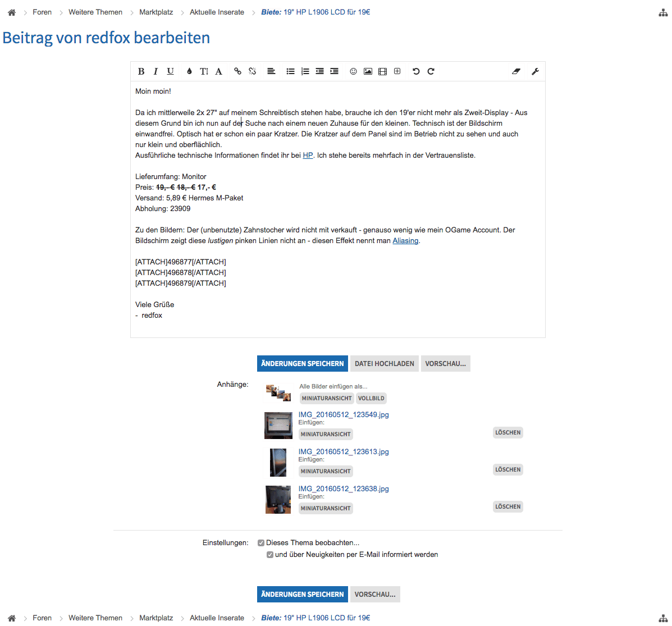Undo the last edit
Image resolution: width=672 pixels, height=626 pixels.
point(416,71)
